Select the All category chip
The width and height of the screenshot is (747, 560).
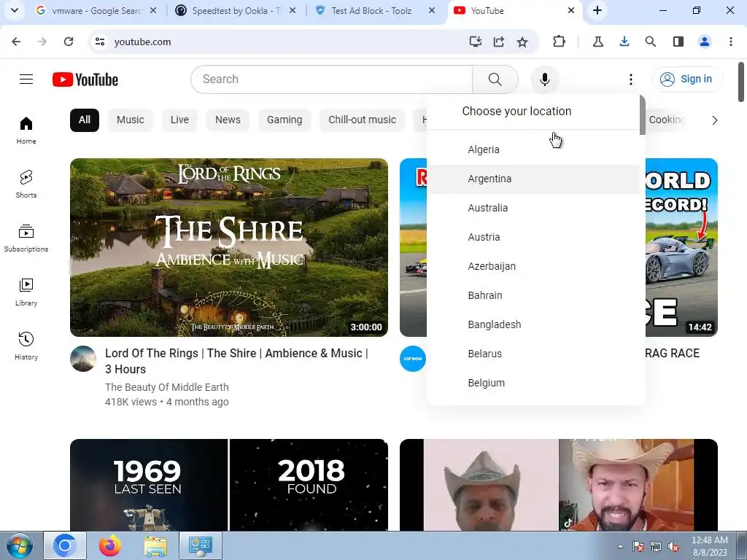85,120
